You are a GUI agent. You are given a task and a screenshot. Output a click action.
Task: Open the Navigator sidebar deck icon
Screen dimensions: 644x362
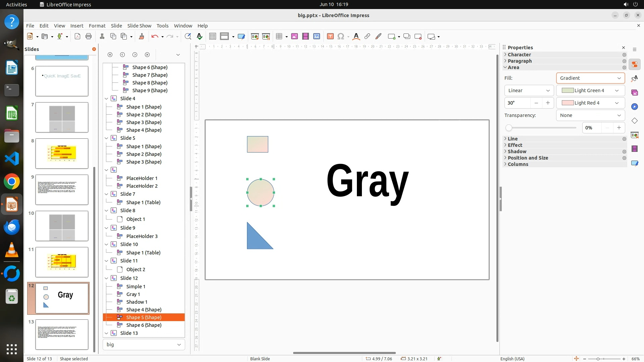634,107
